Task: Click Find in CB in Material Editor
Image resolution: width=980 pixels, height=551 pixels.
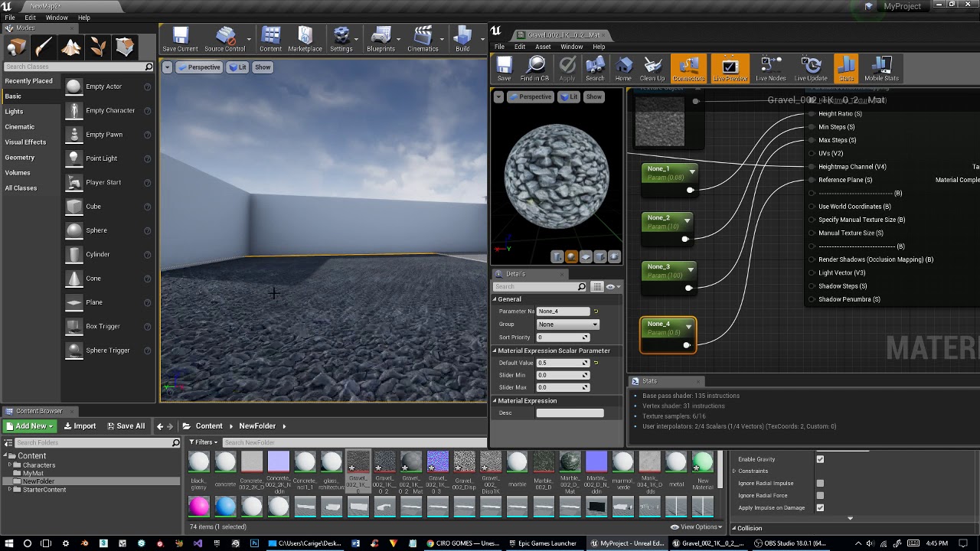Action: (x=535, y=69)
